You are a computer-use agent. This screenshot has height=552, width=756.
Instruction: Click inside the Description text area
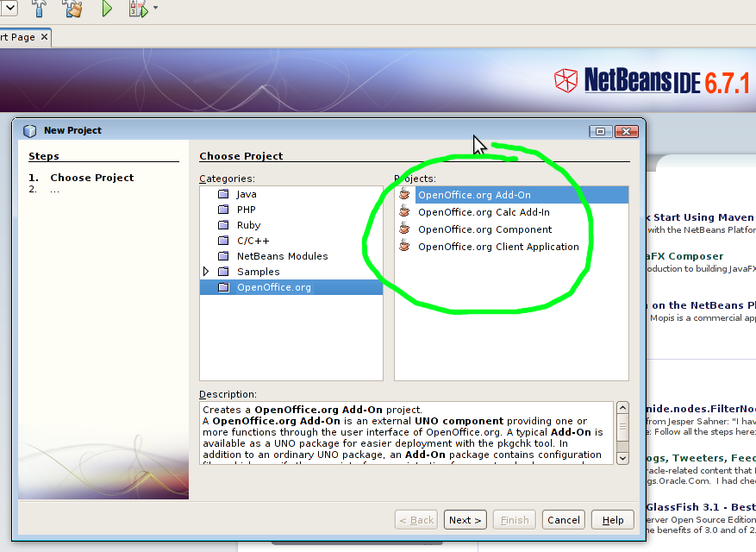406,433
